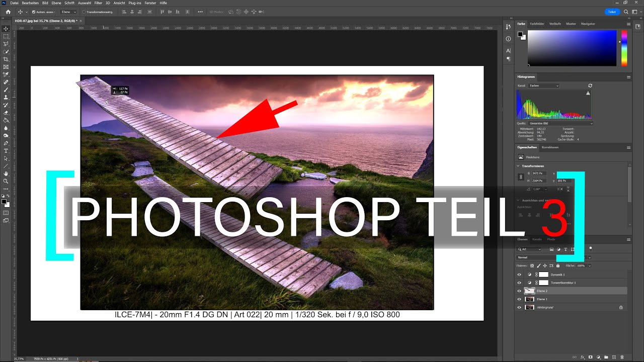Open the Filter menu
Screen dimensions: 644x362
click(98, 3)
